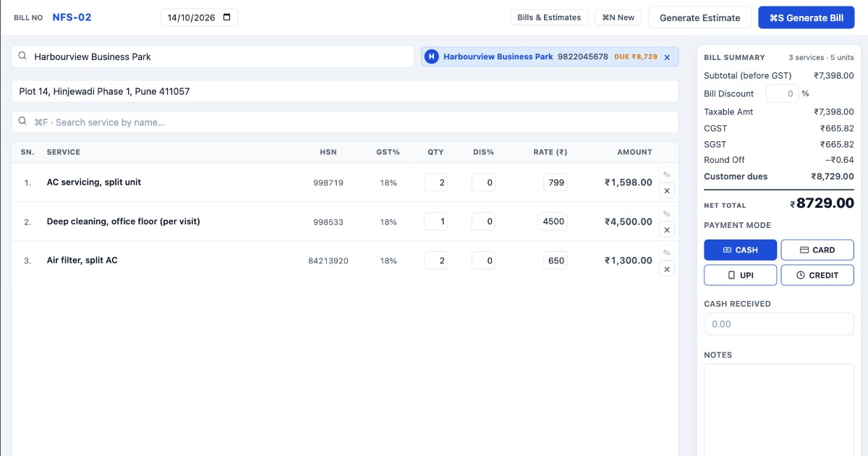Click HSN code 998533

click(328, 221)
